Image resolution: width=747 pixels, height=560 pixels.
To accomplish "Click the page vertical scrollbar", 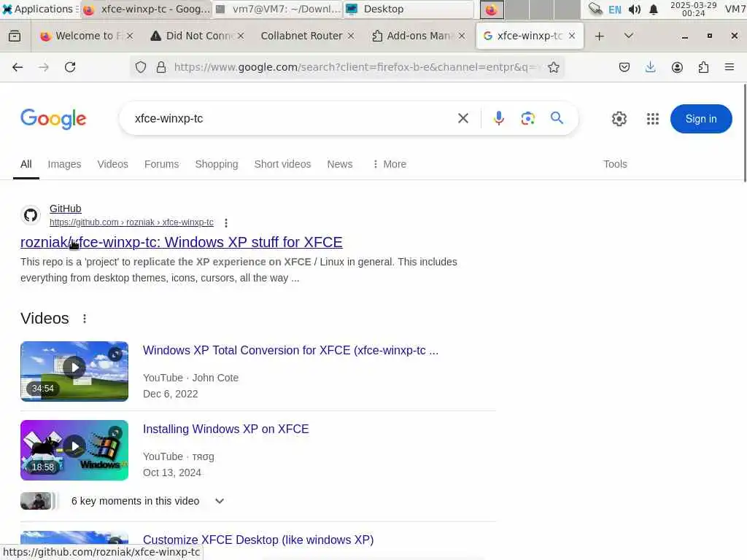I will pos(745,133).
